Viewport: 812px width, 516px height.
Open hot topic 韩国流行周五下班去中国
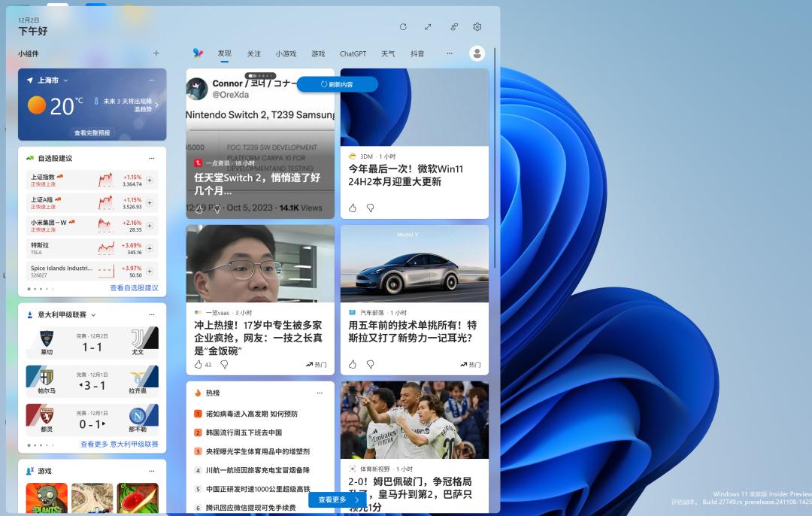[244, 433]
